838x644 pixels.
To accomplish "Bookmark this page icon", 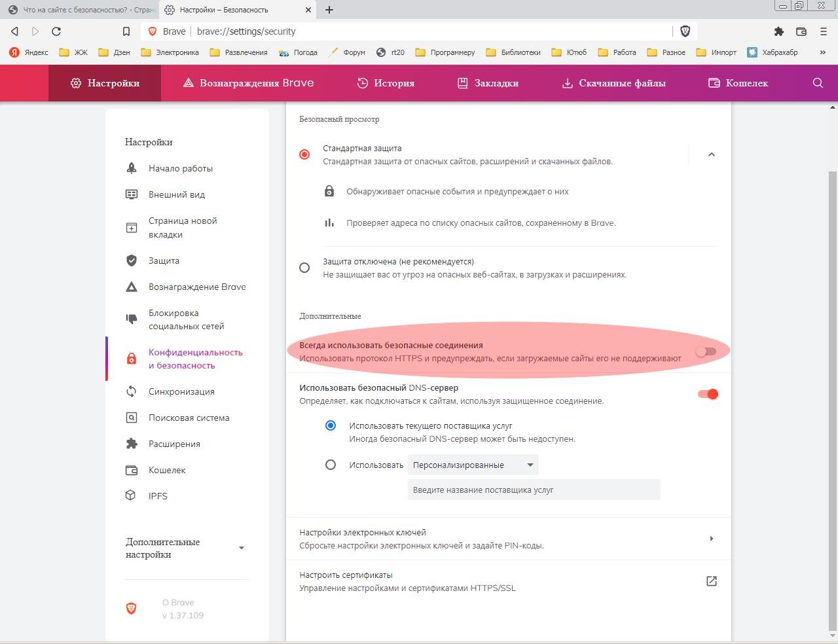I will click(126, 31).
